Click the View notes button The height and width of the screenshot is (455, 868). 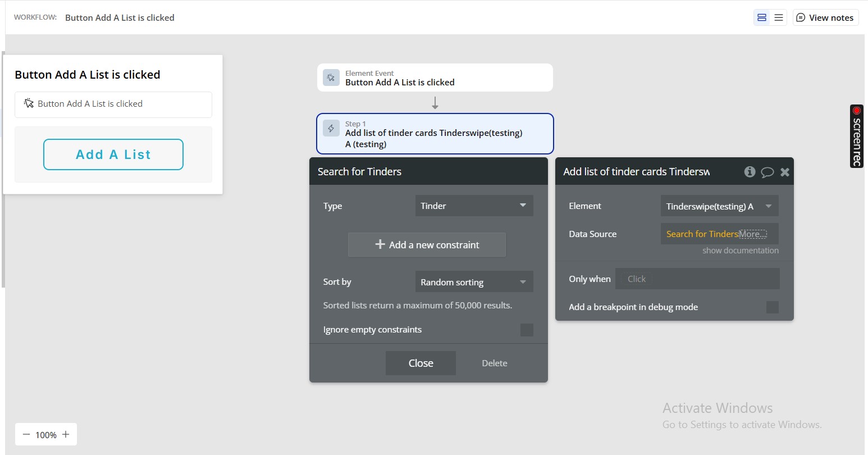[x=825, y=17]
